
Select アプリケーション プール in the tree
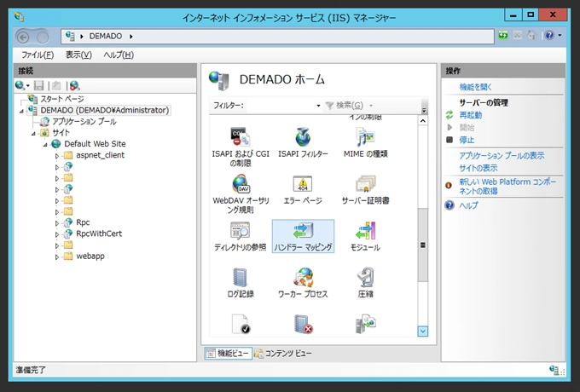pos(84,122)
